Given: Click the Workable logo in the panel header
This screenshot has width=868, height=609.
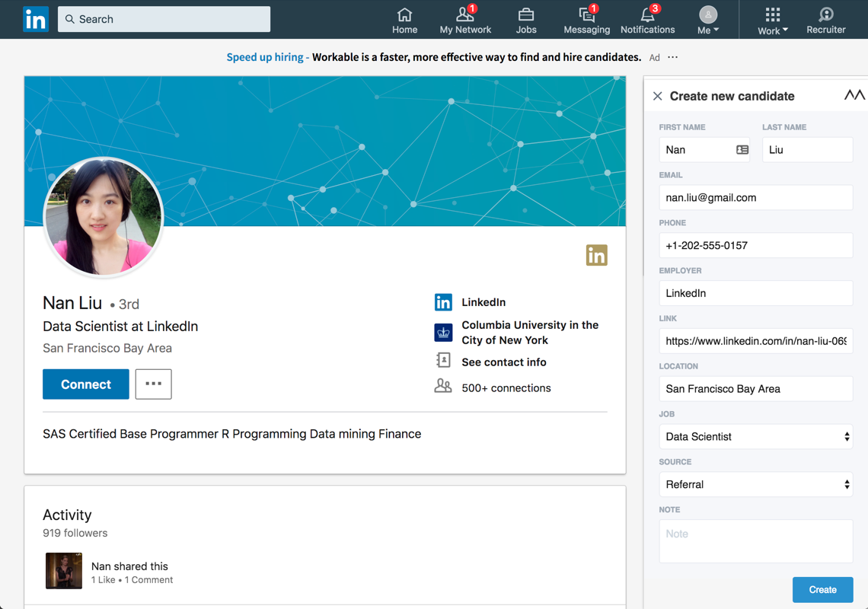Looking at the screenshot, I should (x=854, y=95).
